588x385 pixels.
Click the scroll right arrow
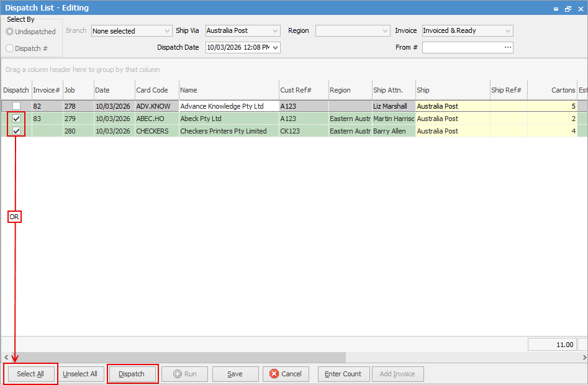(584, 357)
